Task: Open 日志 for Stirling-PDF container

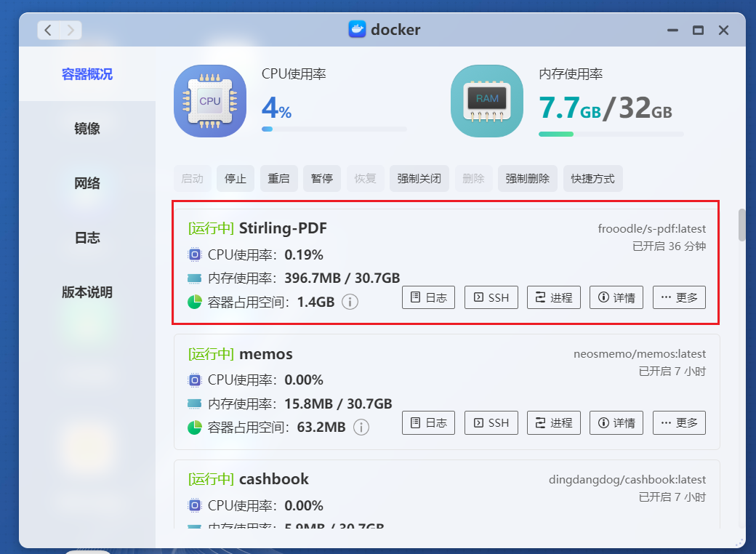Action: (429, 297)
